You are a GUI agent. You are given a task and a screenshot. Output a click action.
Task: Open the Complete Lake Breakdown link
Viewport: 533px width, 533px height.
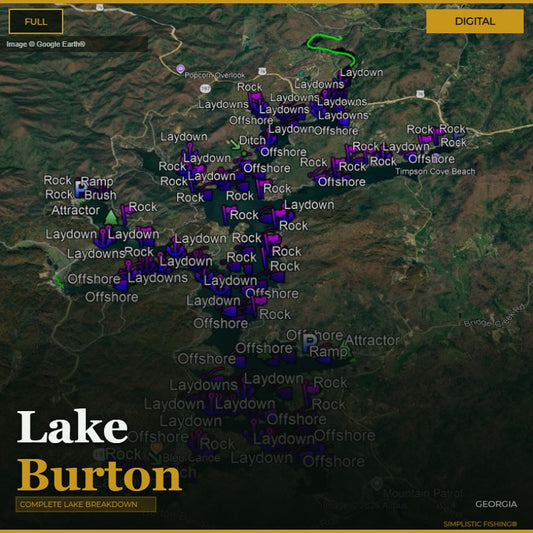[x=86, y=504]
